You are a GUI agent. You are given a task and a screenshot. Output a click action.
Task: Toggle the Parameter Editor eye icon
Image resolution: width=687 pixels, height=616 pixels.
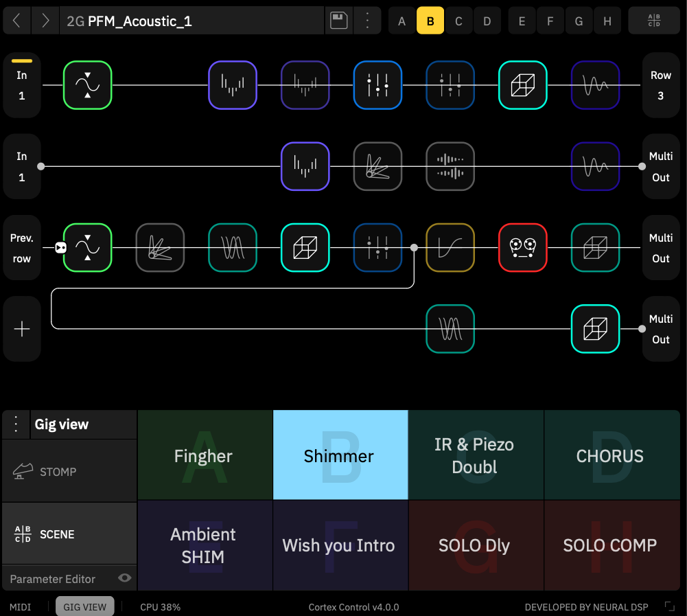124,579
